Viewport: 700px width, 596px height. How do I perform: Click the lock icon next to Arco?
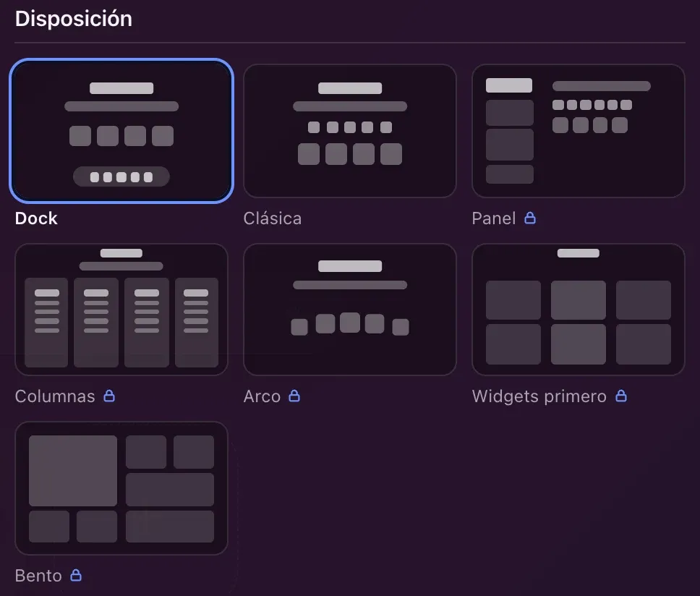tap(294, 396)
